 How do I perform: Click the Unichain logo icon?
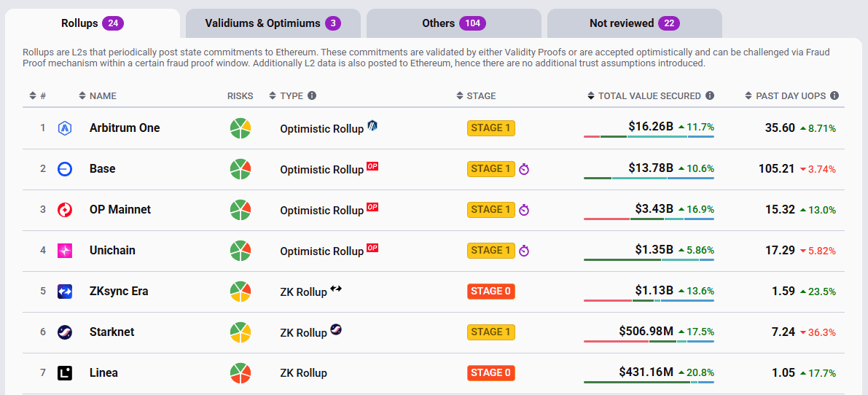pyautogui.click(x=65, y=251)
